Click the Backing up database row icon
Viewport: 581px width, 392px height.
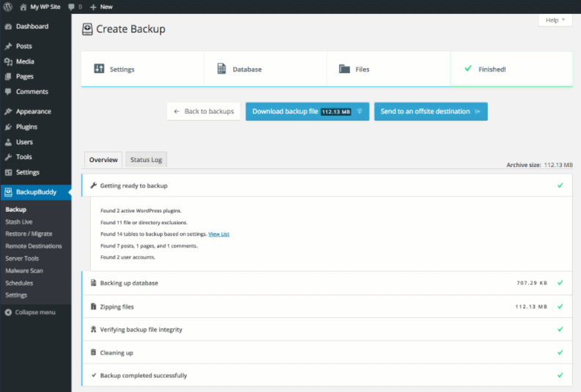93,283
